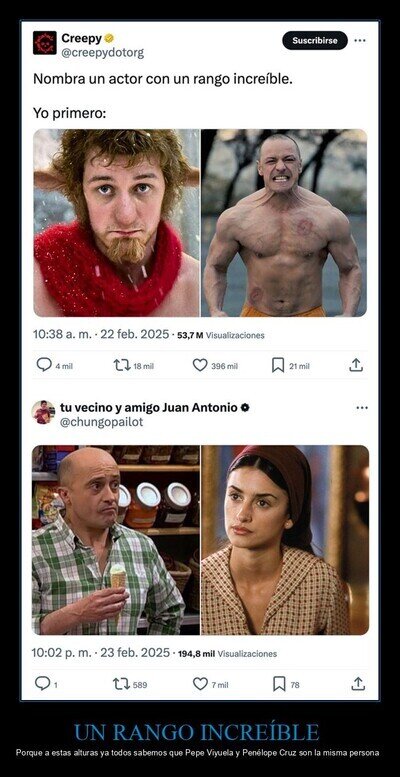Open the @creepydotorg handle link
This screenshot has width=400, height=777.
pyautogui.click(x=103, y=53)
